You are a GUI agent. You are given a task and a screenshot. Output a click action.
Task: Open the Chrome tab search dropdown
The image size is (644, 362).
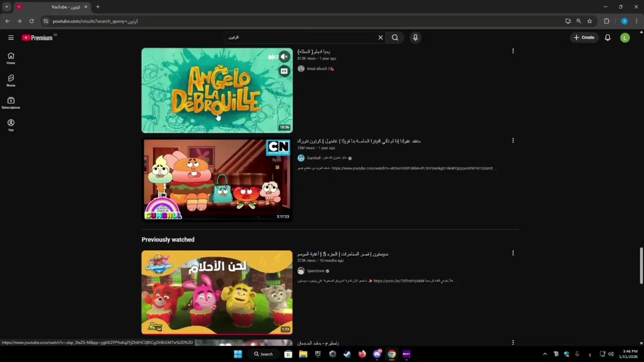(7, 7)
